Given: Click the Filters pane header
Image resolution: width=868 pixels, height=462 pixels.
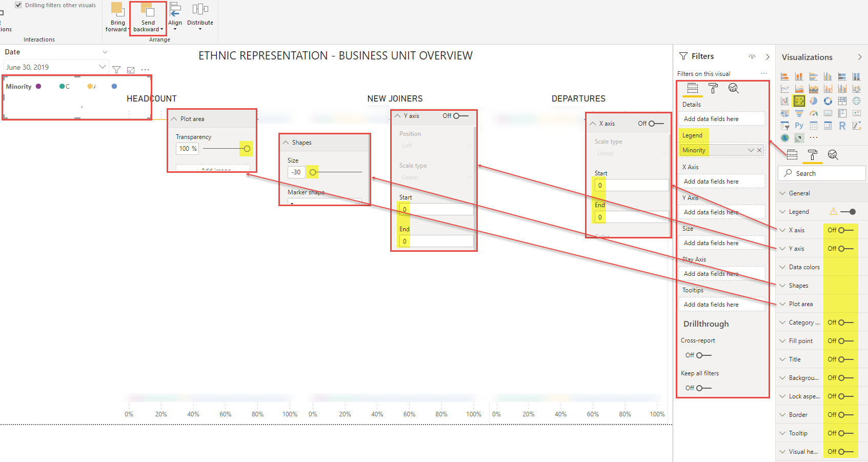Looking at the screenshot, I should tap(702, 56).
